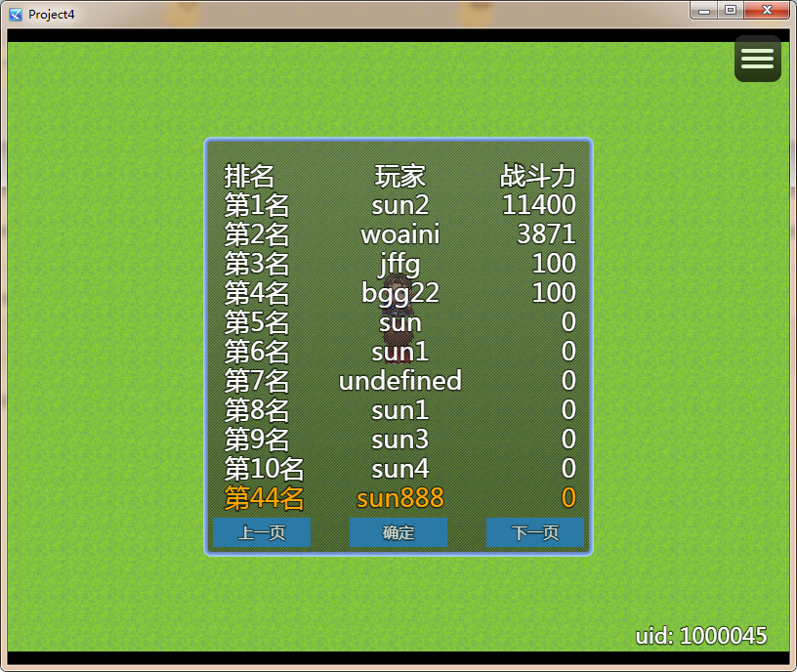Viewport: 797px width, 672px height.
Task: Select the 玩家 column header
Action: click(400, 176)
